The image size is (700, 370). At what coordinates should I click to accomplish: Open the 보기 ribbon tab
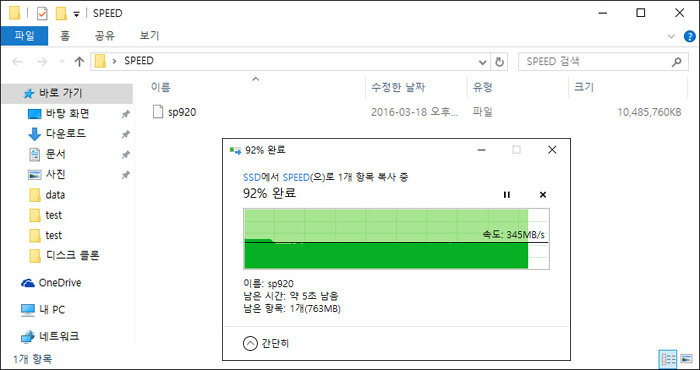149,36
